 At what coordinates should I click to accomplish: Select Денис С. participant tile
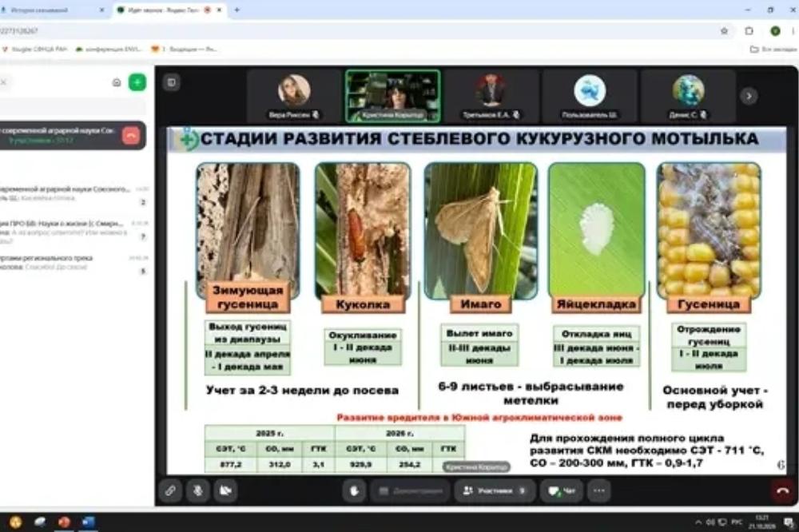click(688, 97)
